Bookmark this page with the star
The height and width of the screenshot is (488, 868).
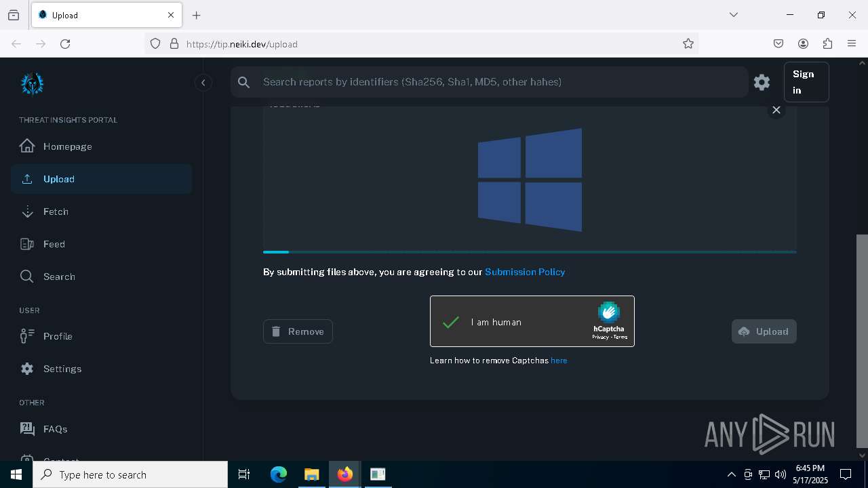688,44
